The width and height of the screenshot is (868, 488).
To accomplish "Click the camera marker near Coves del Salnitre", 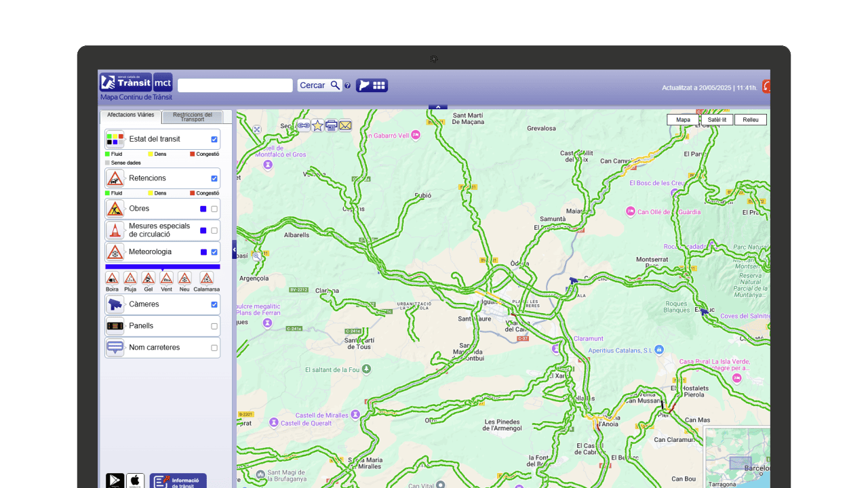I will coord(705,311).
